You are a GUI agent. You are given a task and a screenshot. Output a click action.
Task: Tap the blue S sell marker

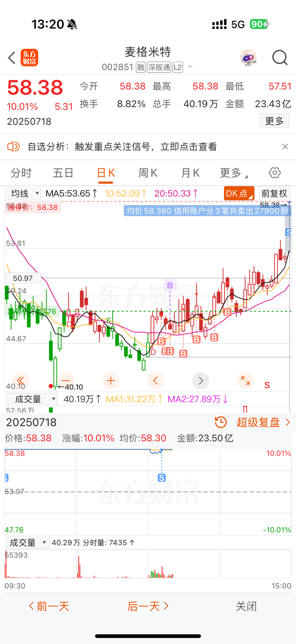[288, 232]
